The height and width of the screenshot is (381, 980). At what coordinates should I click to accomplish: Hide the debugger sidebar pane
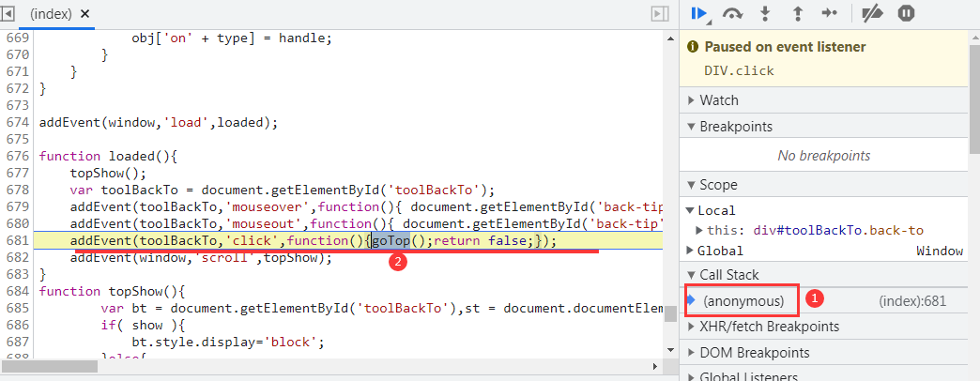click(x=659, y=14)
